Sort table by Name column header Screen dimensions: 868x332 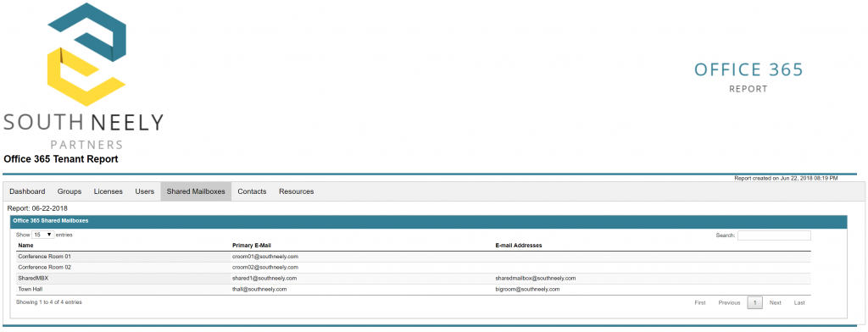[x=25, y=245]
